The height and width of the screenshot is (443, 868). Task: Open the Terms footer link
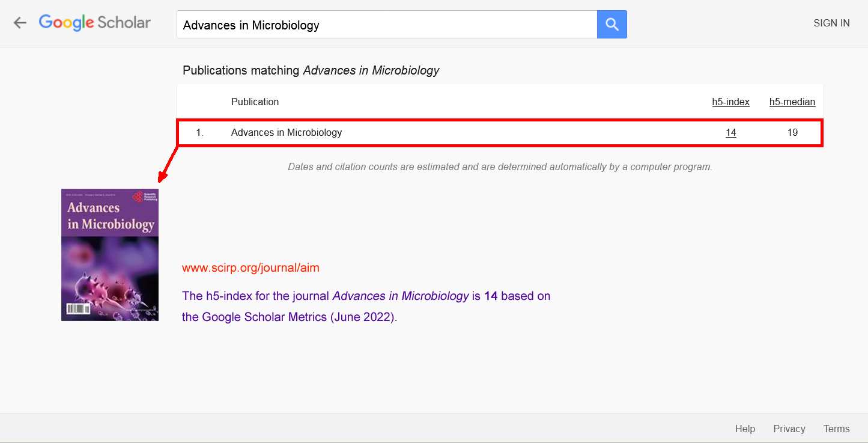836,429
